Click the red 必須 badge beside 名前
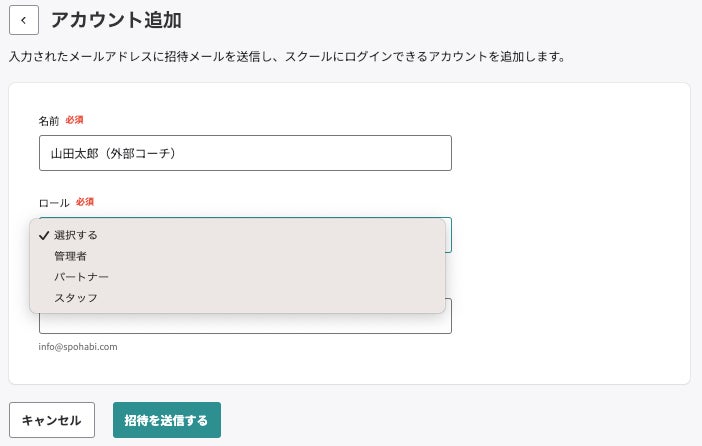Image resolution: width=702 pixels, height=446 pixels. pyautogui.click(x=75, y=120)
